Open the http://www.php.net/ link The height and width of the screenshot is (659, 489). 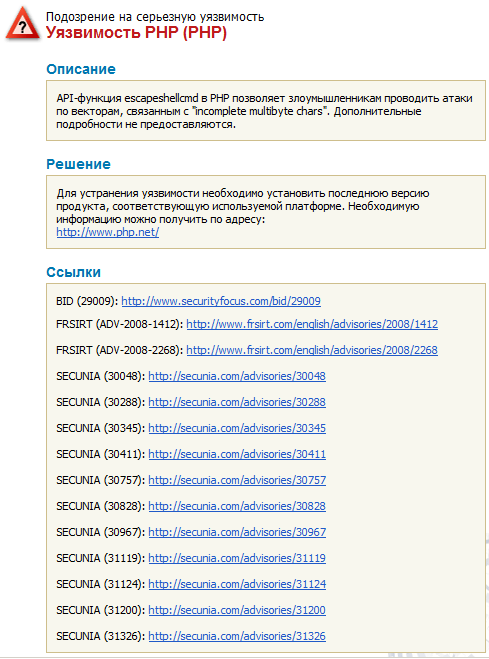point(108,232)
